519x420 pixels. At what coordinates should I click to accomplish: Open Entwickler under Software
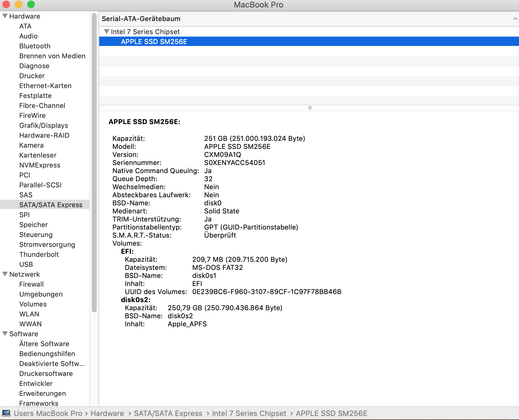36,384
